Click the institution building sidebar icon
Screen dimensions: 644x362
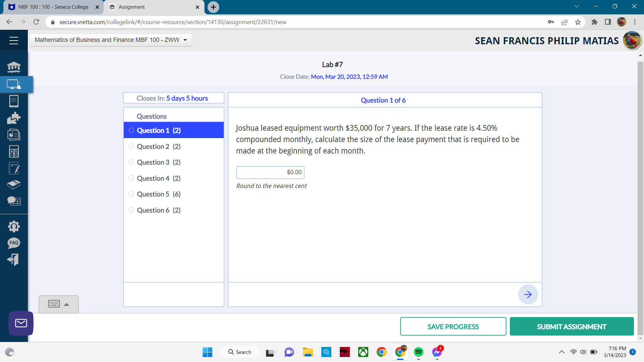point(14,67)
